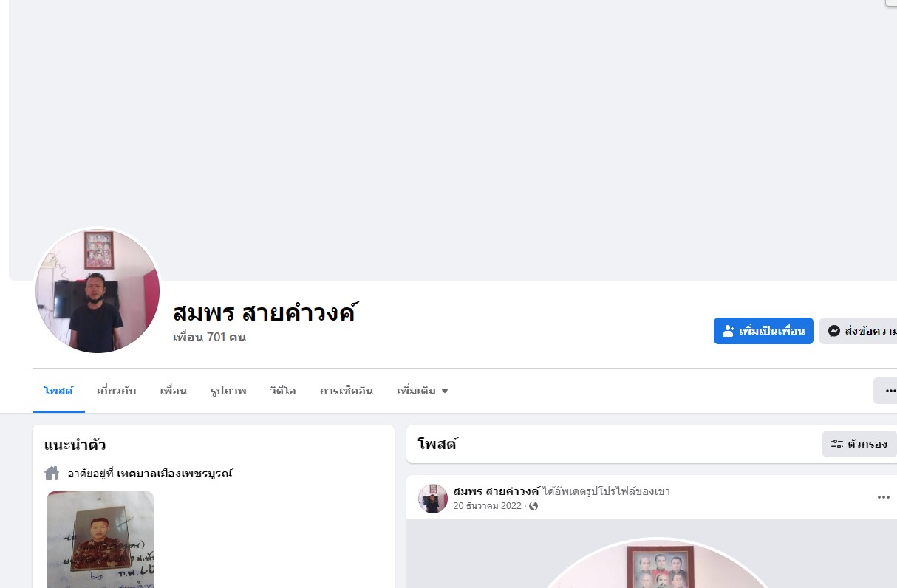This screenshot has width=897, height=588.
Task: Open the three-dots profile options menu
Action: point(889,391)
